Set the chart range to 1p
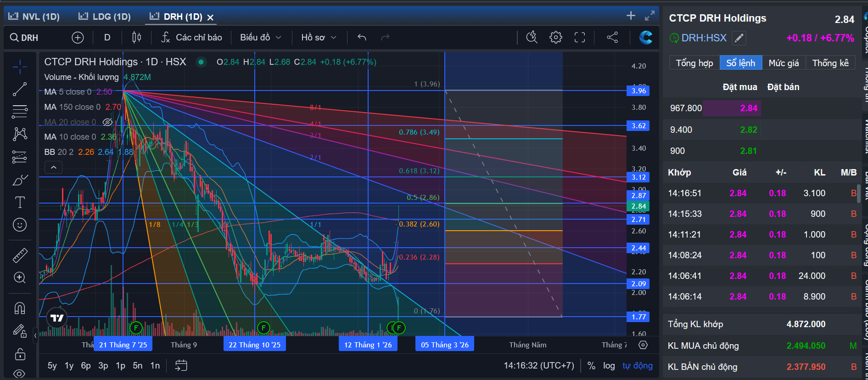This screenshot has height=380, width=868. pyautogui.click(x=121, y=366)
